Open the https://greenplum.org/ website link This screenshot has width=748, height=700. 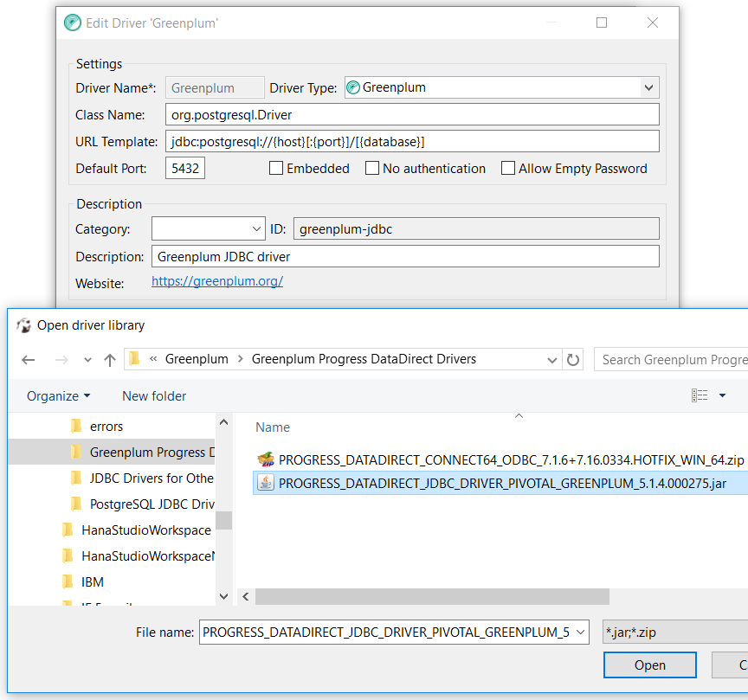[217, 281]
